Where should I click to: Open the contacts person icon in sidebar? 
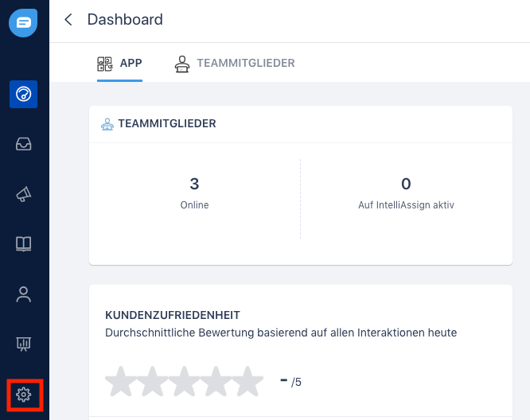point(24,294)
